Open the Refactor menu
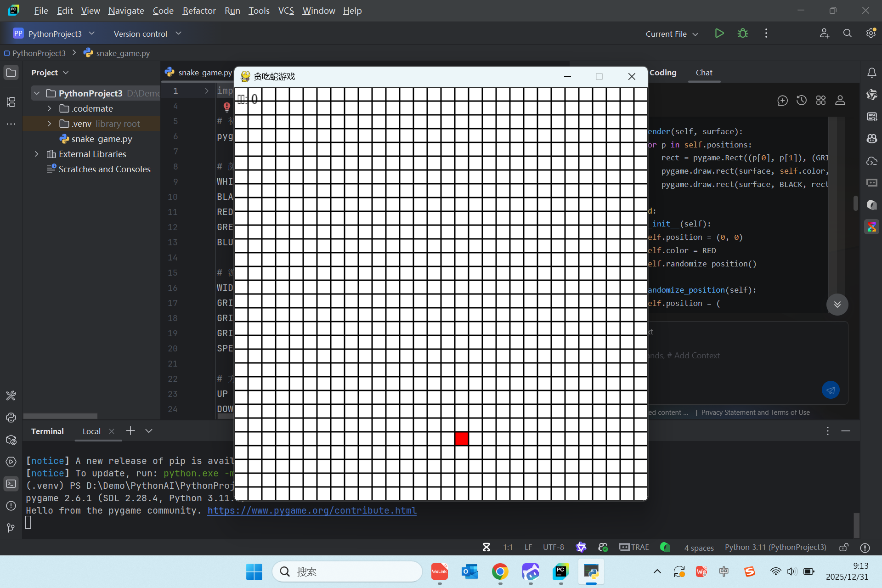Viewport: 882px width, 588px height. tap(198, 11)
